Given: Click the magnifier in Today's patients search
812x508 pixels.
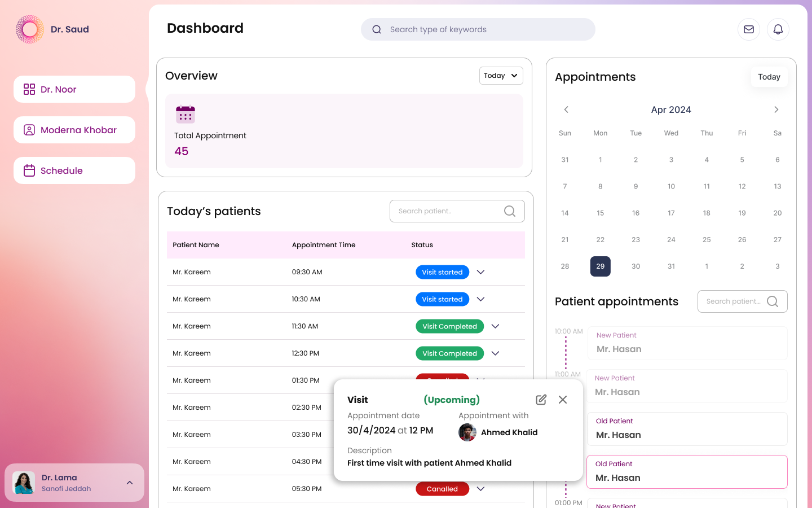Looking at the screenshot, I should (x=510, y=211).
